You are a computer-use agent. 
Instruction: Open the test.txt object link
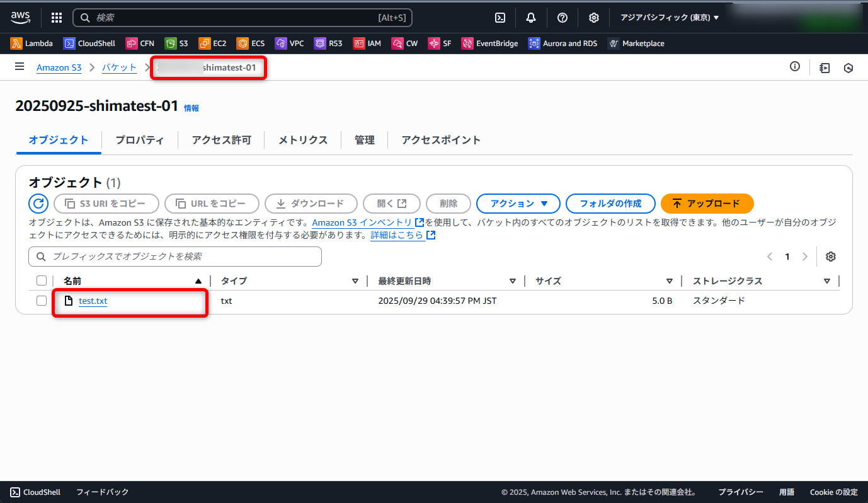93,301
